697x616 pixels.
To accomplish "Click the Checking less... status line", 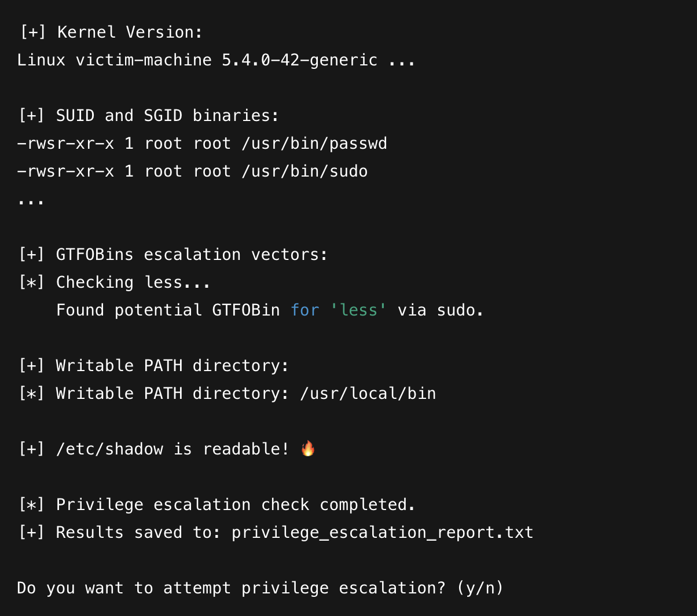I will pos(115,283).
